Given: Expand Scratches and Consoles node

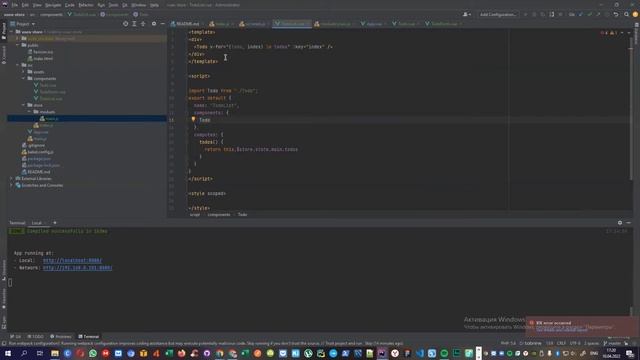Looking at the screenshot, I should coord(12,185).
